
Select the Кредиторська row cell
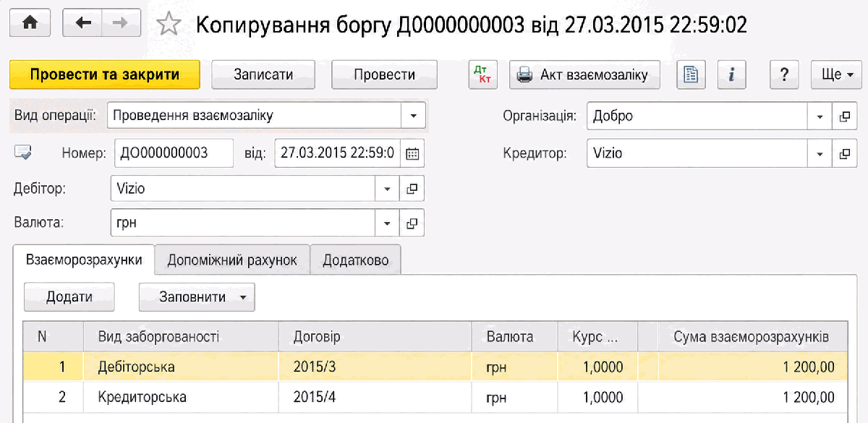click(x=181, y=397)
